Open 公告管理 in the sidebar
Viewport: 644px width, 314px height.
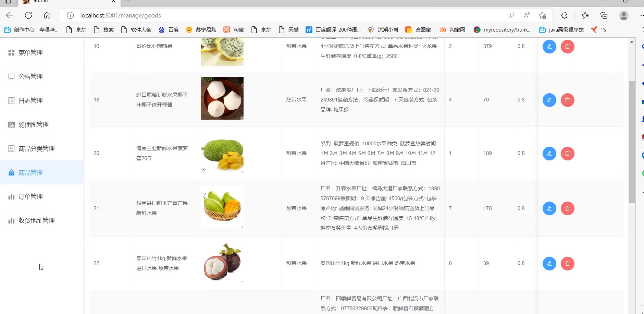[x=41, y=76]
